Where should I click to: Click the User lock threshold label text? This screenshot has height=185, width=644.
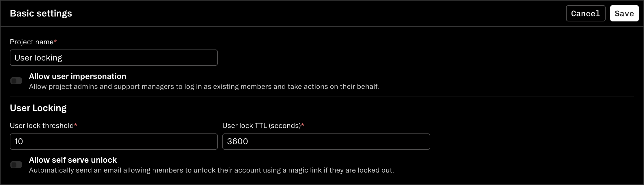pyautogui.click(x=42, y=126)
